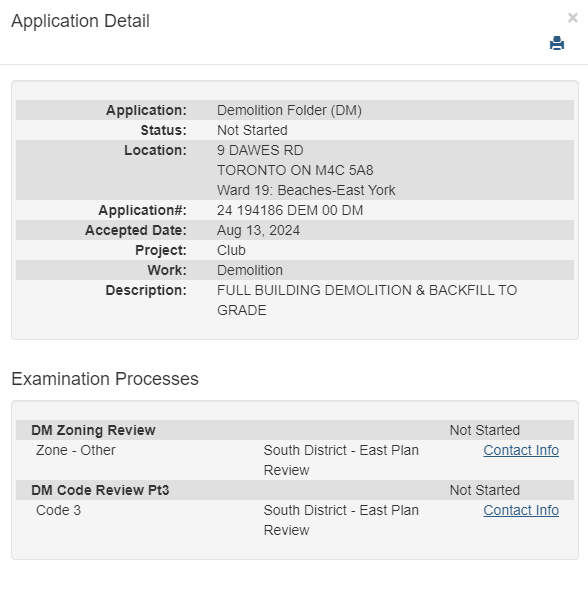588x590 pixels.
Task: Click the Code 3 entry
Action: (58, 510)
